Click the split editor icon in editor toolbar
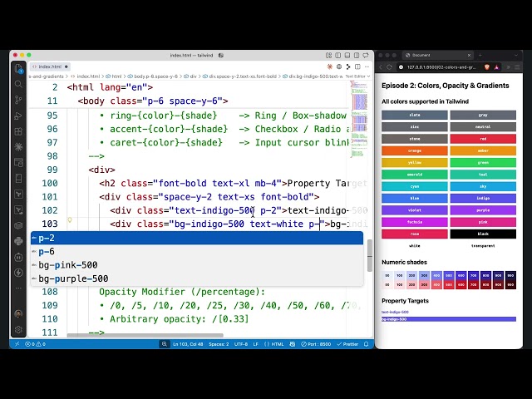Image resolution: width=532 pixels, height=399 pixels. coord(357,66)
